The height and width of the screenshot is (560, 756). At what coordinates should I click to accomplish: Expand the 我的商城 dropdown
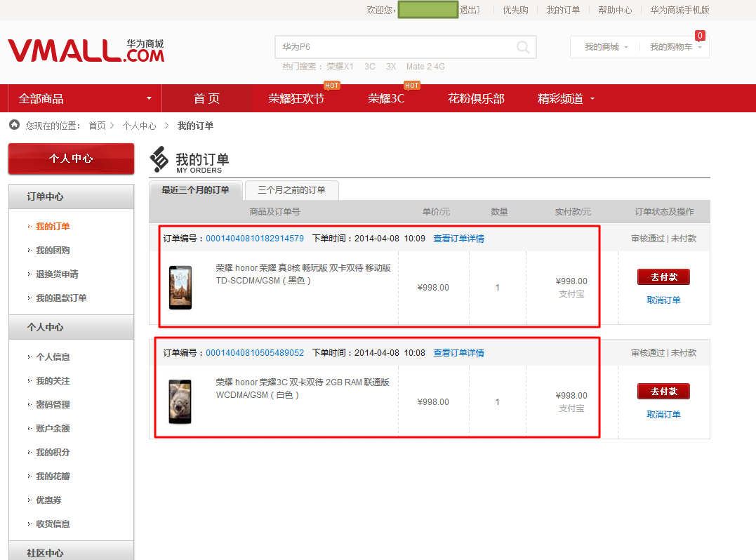coord(606,47)
